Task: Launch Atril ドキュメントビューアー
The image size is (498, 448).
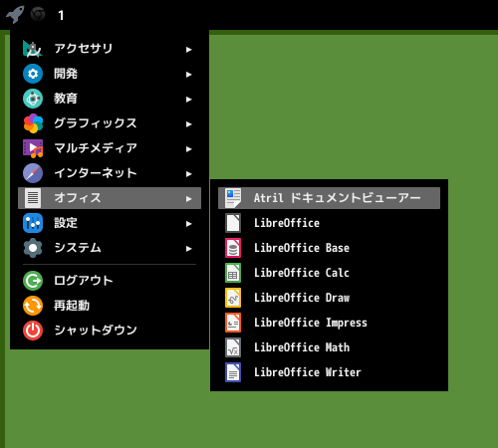Action: (x=329, y=198)
